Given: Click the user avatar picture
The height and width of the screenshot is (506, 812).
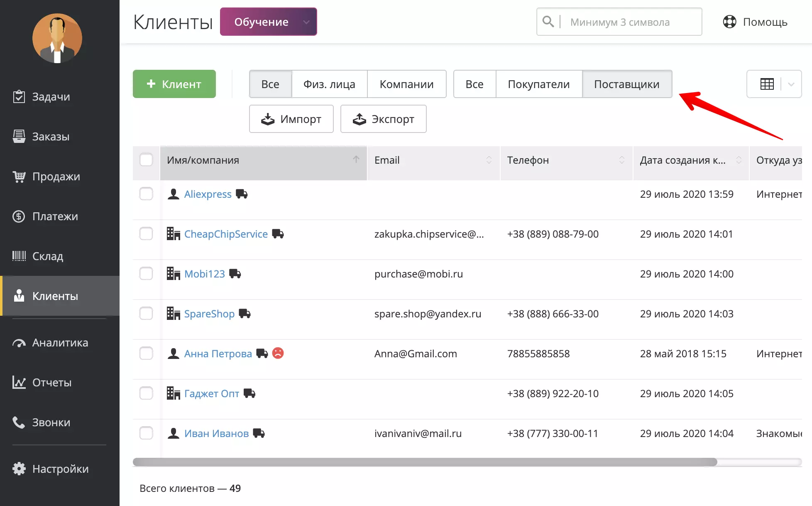Looking at the screenshot, I should click(x=57, y=38).
